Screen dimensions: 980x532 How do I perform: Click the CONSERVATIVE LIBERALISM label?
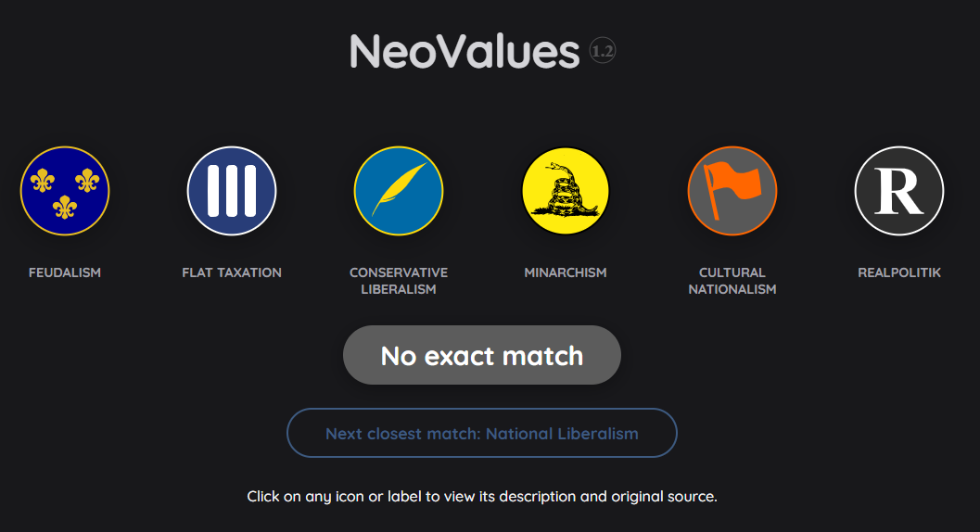click(399, 281)
